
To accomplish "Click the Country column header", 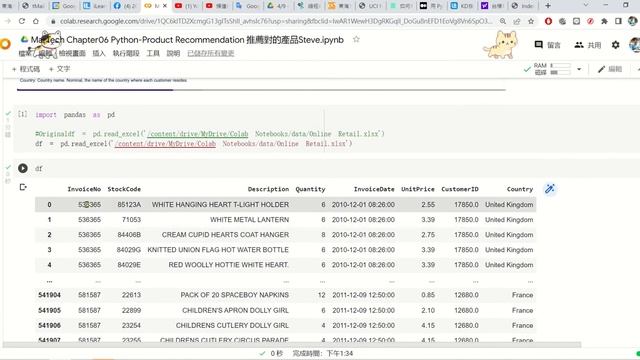I will coord(520,189).
